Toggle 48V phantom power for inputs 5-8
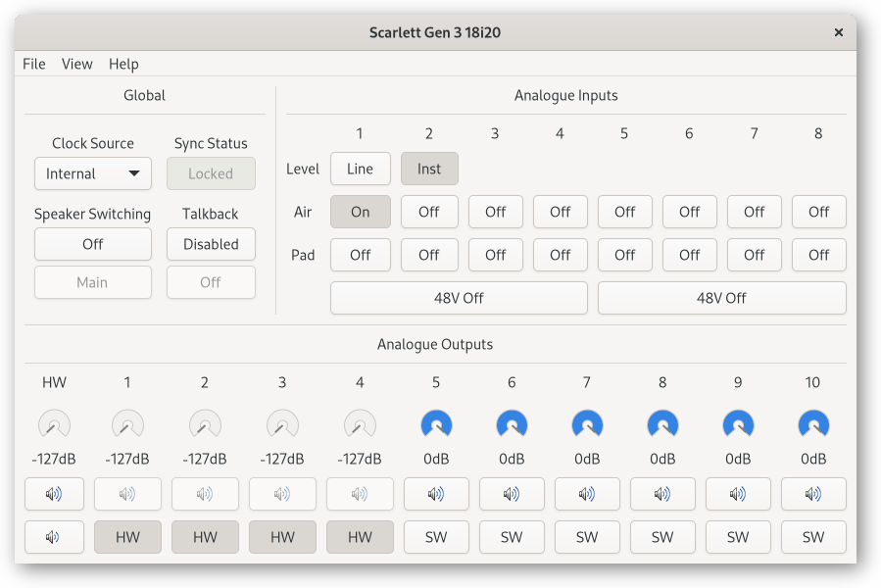 [721, 298]
